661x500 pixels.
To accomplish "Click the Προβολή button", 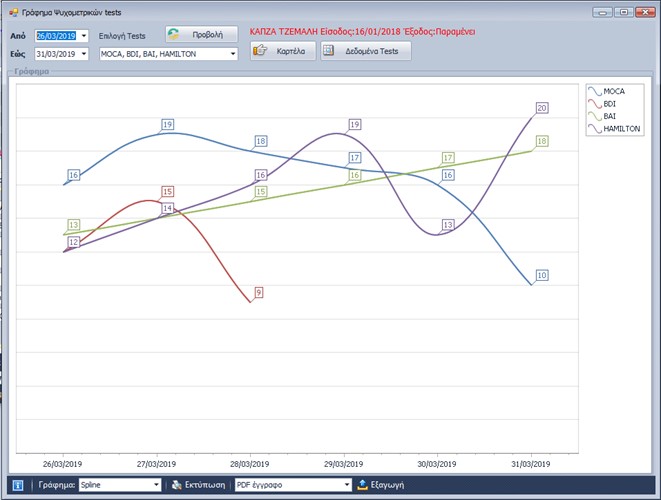I will 202,34.
